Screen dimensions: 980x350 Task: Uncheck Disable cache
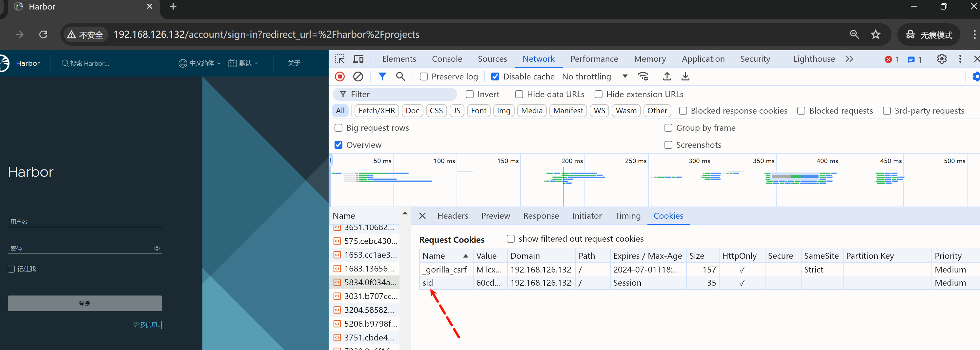495,77
